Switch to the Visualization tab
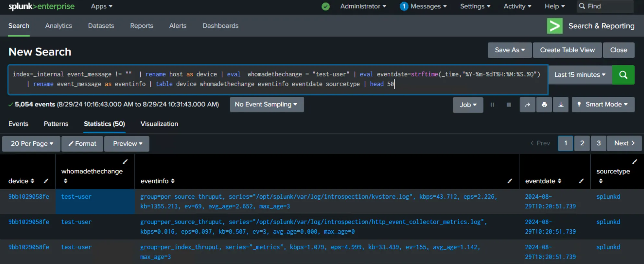This screenshot has height=264, width=644. [159, 124]
